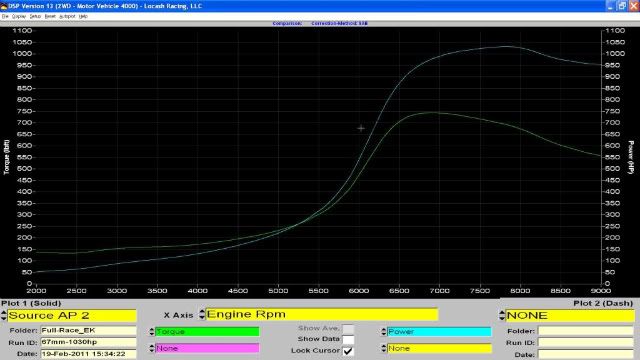
Task: Click the stepper arrows beside cyan Power field
Action: pos(384,331)
